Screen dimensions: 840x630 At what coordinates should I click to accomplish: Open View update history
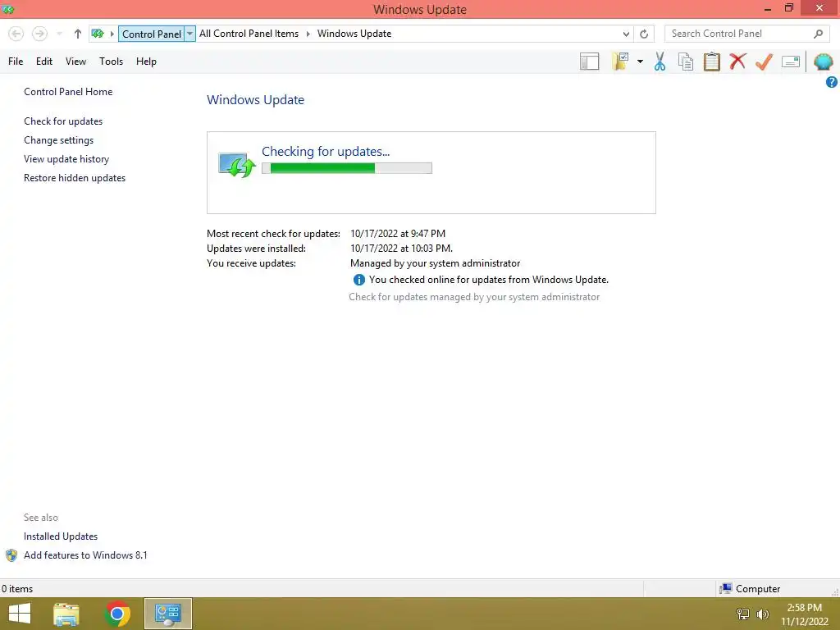click(66, 159)
